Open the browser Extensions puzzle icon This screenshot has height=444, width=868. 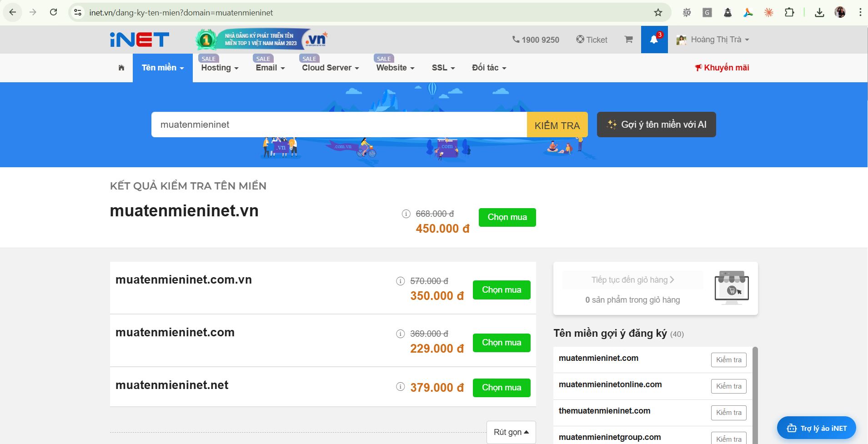[x=789, y=13]
